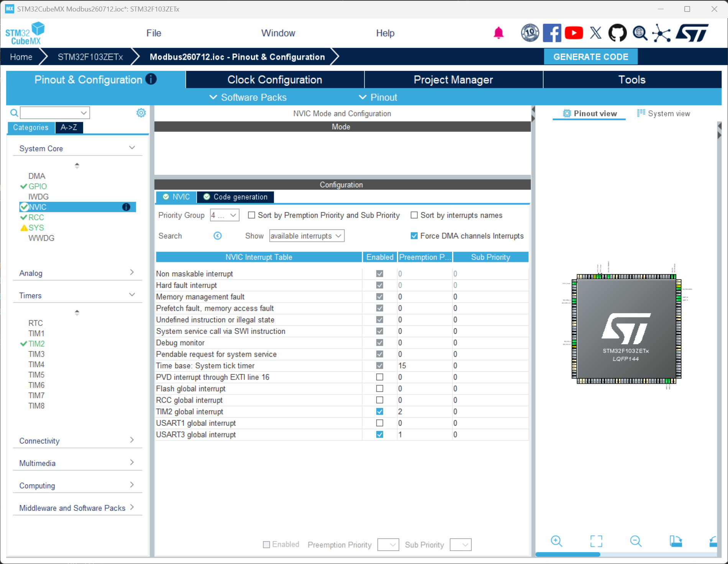This screenshot has height=564, width=728.
Task: Enable RCC global interrupt checkbox
Action: [x=380, y=400]
